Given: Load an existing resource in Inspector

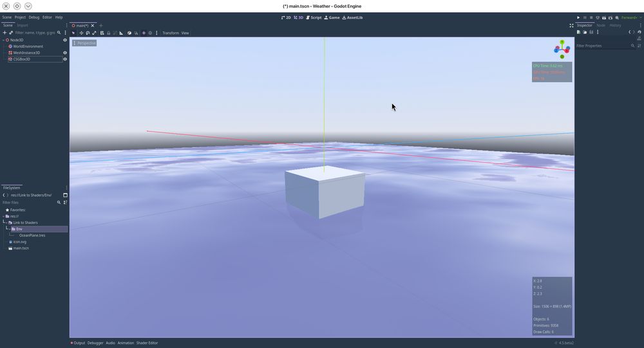Looking at the screenshot, I should (585, 32).
